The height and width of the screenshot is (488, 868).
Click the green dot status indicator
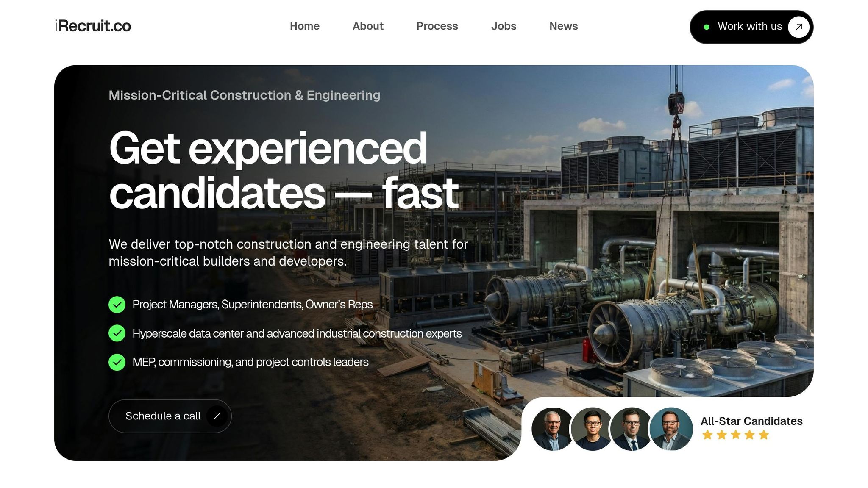(x=707, y=27)
